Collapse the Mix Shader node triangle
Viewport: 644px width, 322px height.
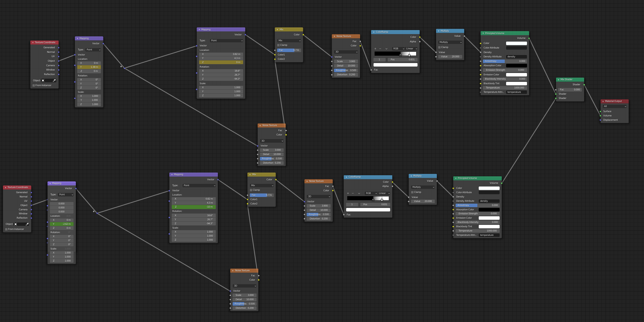coord(558,80)
